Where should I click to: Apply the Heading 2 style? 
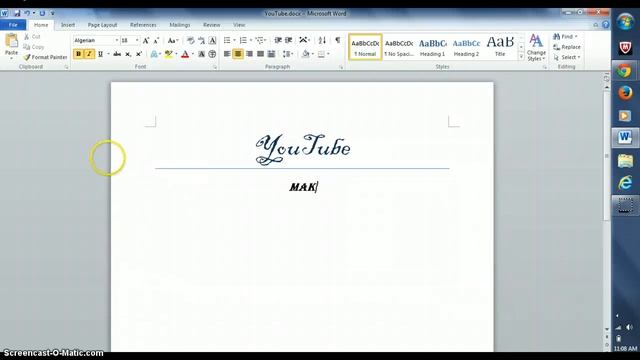466,47
